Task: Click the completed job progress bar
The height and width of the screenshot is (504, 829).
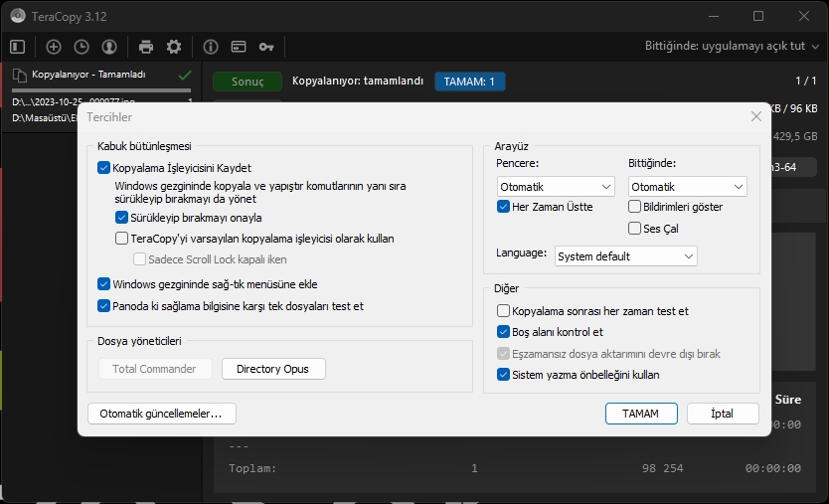Action: click(x=101, y=90)
